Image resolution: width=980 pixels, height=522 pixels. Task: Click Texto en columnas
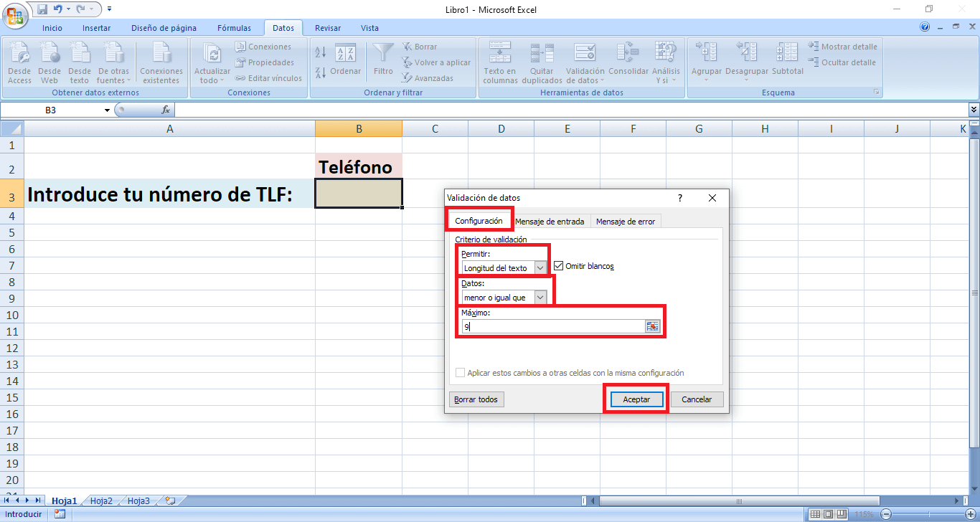(500, 63)
